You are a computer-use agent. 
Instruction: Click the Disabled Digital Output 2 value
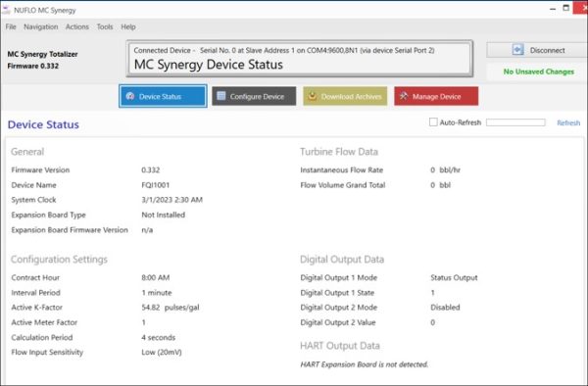pos(445,308)
